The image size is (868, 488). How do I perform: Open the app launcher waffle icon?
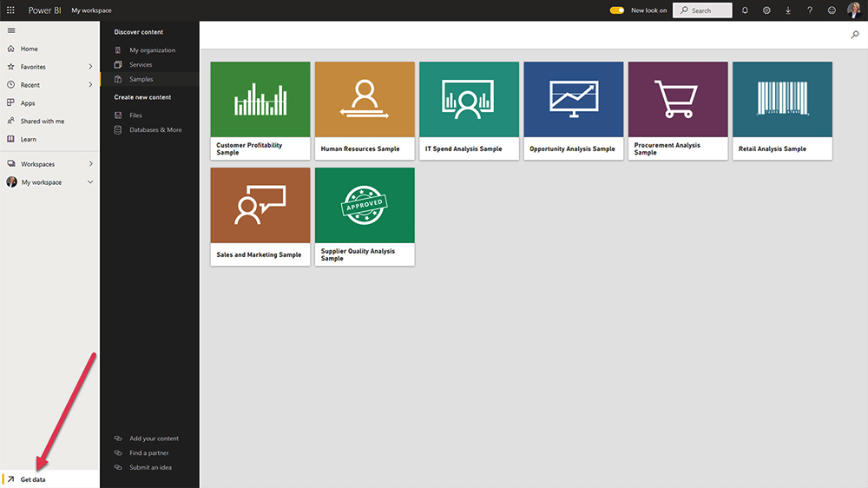10,10
